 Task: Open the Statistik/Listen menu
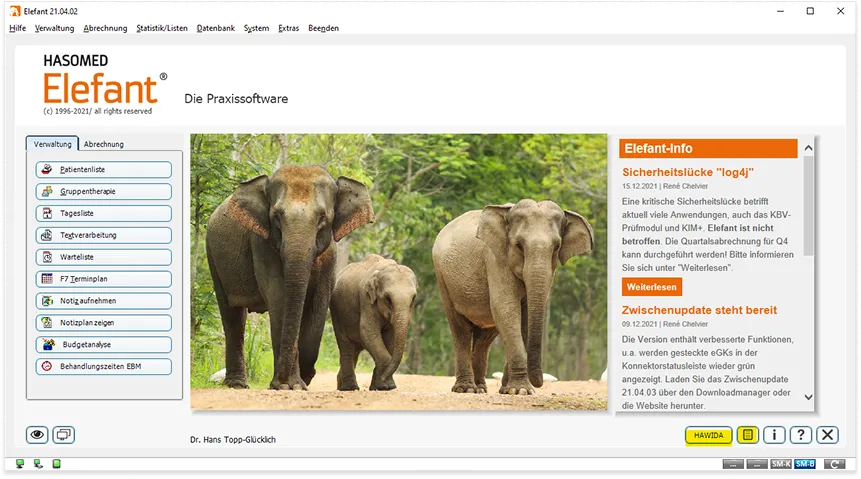click(x=162, y=28)
